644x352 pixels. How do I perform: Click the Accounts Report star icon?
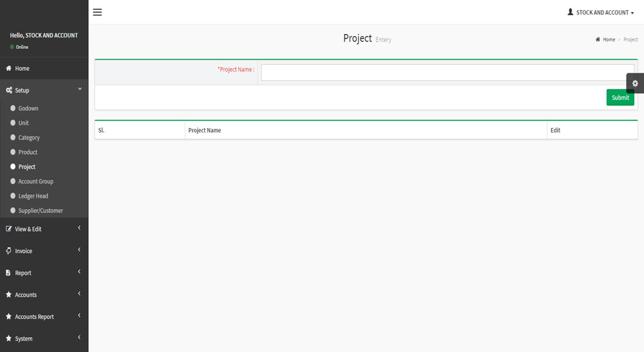[8, 317]
